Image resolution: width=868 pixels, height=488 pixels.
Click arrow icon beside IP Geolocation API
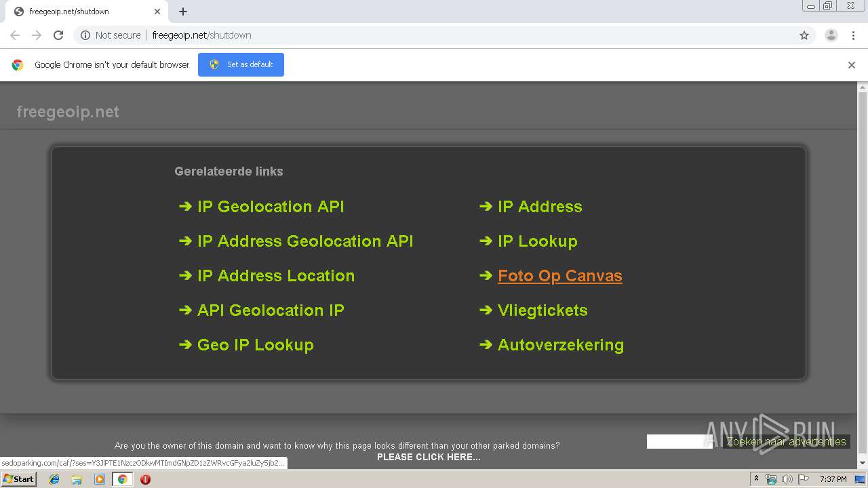point(185,207)
